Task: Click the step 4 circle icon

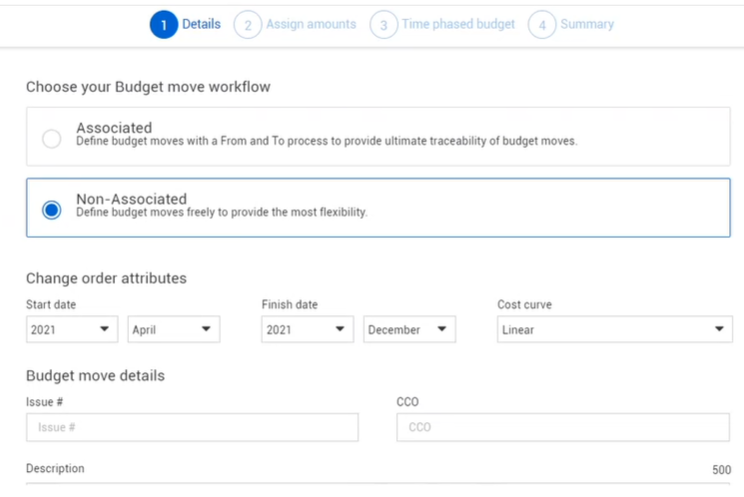Action: tap(542, 25)
